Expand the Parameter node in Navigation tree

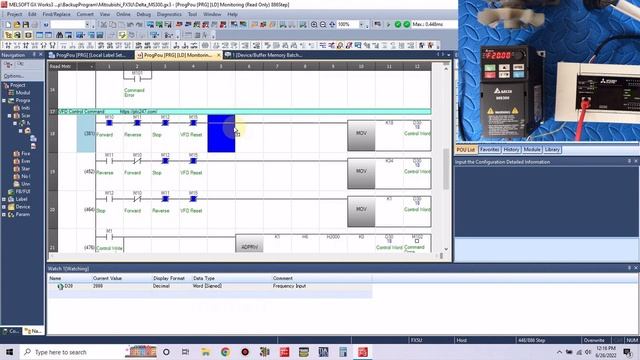click(x=4, y=215)
